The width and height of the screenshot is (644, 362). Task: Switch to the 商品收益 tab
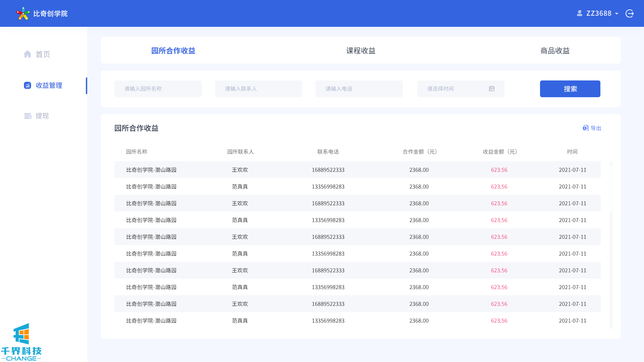click(555, 51)
